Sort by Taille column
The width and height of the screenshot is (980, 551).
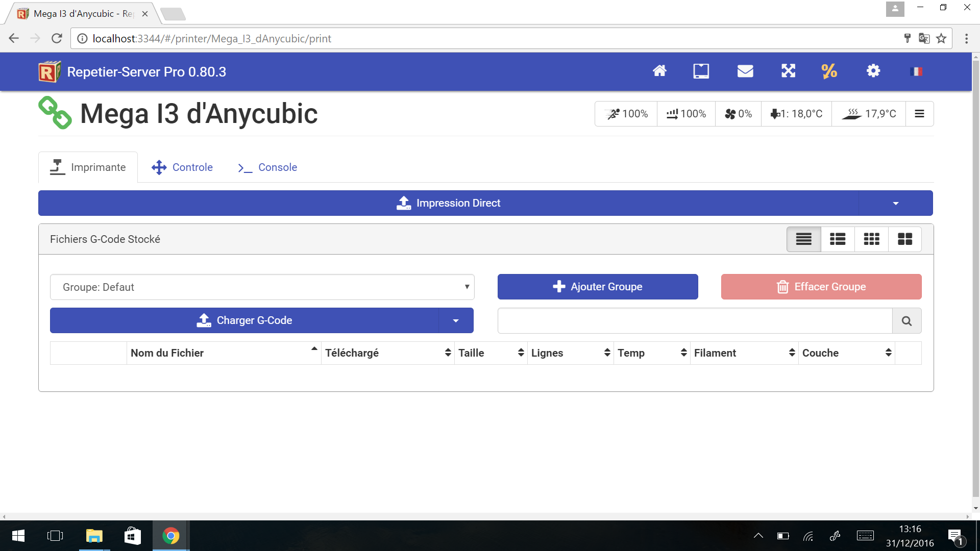(491, 353)
